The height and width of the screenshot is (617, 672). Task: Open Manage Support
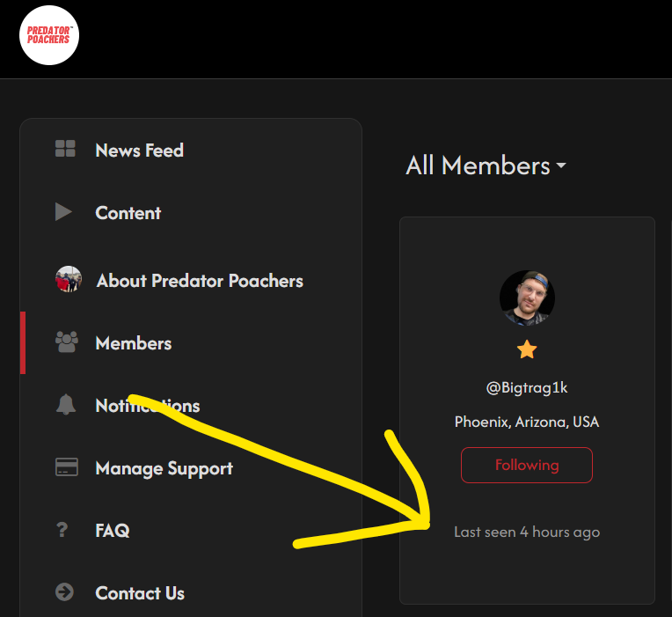tap(164, 468)
